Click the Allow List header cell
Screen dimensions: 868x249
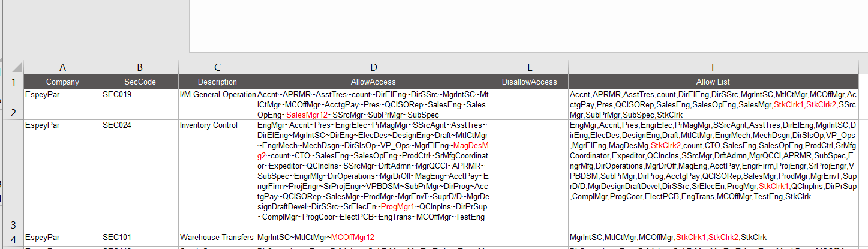[x=713, y=82]
